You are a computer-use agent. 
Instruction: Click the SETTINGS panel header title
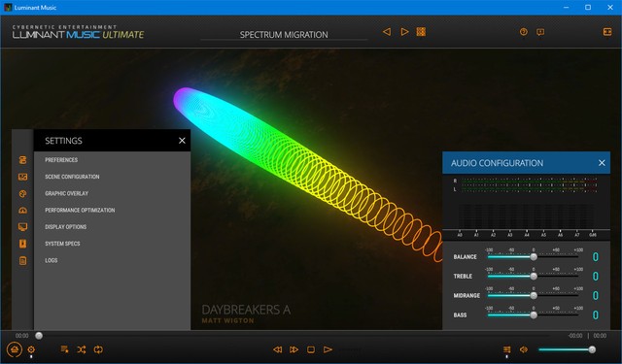pyautogui.click(x=63, y=141)
